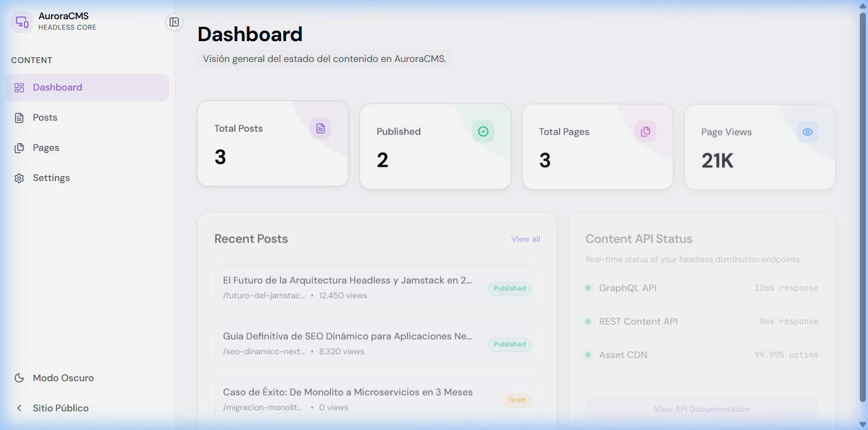Viewport: 868px width, 430px height.
Task: Click the page's vertical scrollbar
Action: point(863,208)
